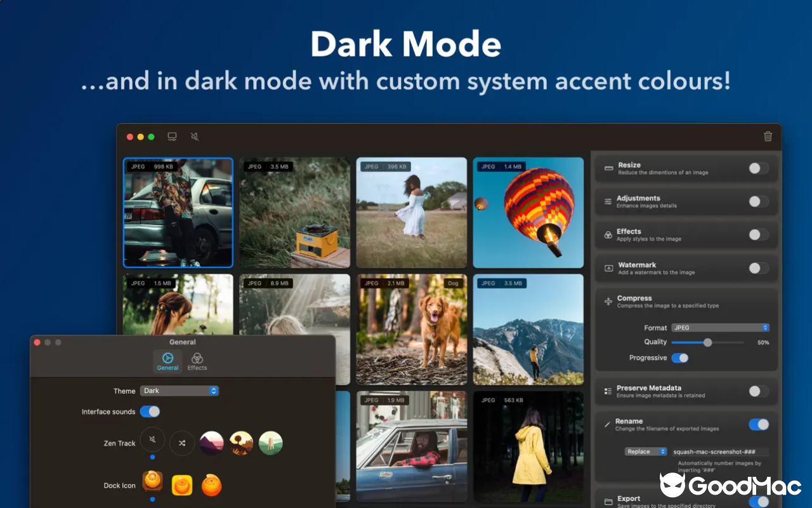
Task: Click the trash icon in the toolbar
Action: click(768, 137)
